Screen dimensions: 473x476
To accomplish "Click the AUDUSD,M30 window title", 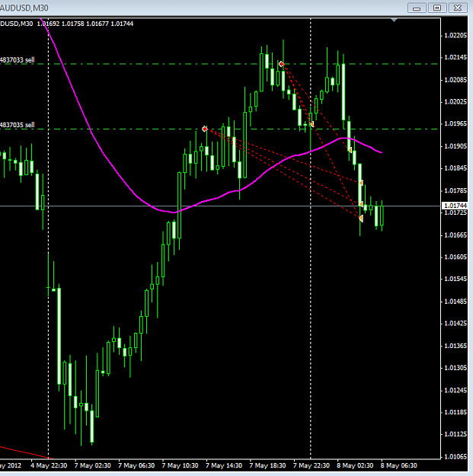I will (x=24, y=8).
